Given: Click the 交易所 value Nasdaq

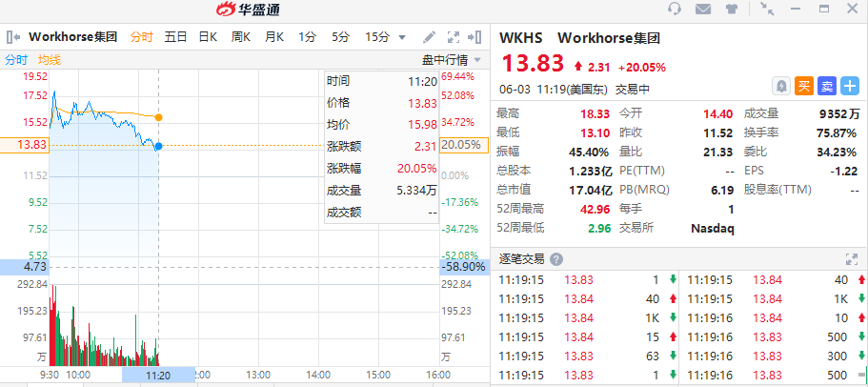Looking at the screenshot, I should [713, 228].
